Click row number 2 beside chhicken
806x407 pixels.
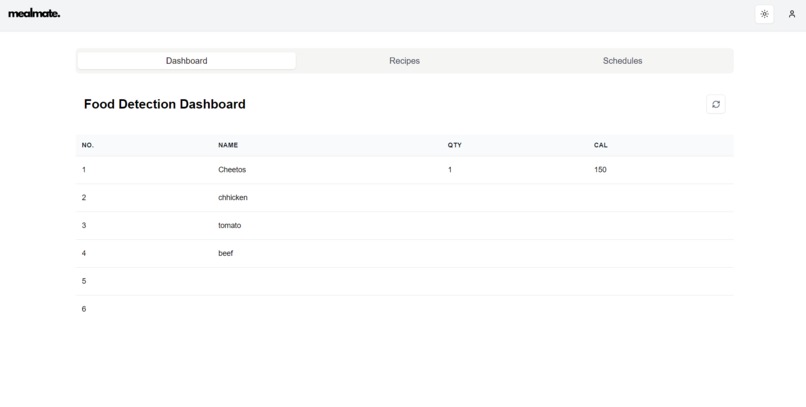click(84, 197)
